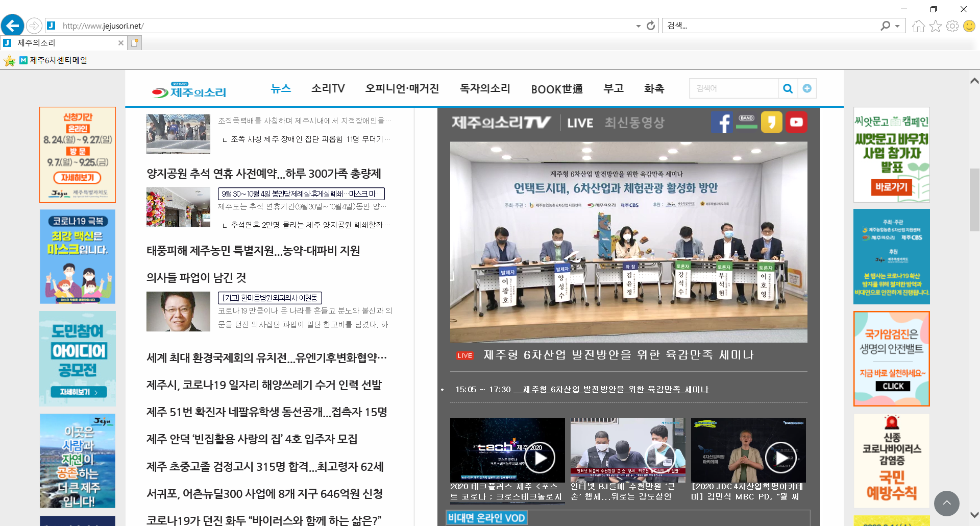
Task: Type in the 검색어 site search field
Action: pos(733,88)
